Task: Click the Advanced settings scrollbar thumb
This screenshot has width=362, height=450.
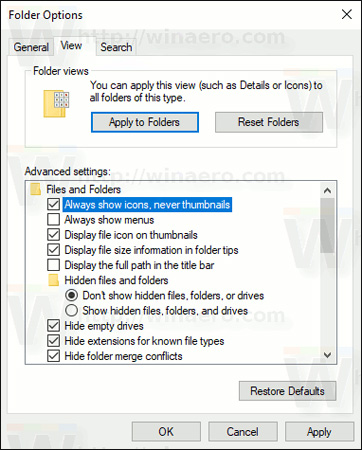Action: click(327, 226)
